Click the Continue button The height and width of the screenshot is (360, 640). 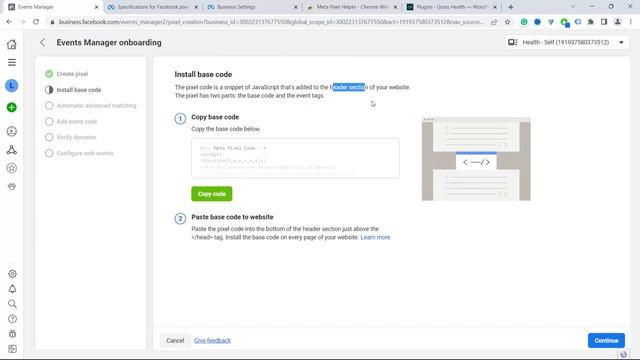(606, 340)
